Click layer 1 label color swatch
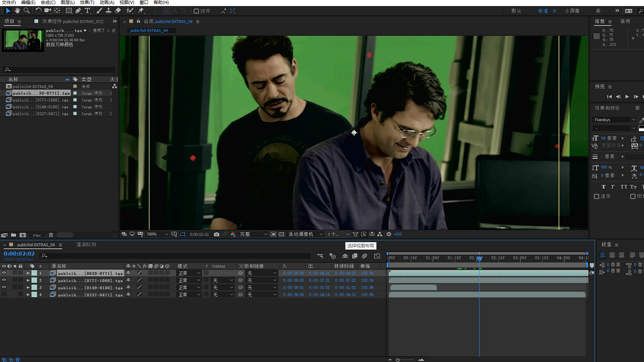Image resolution: width=644 pixels, height=362 pixels. pos(34,274)
